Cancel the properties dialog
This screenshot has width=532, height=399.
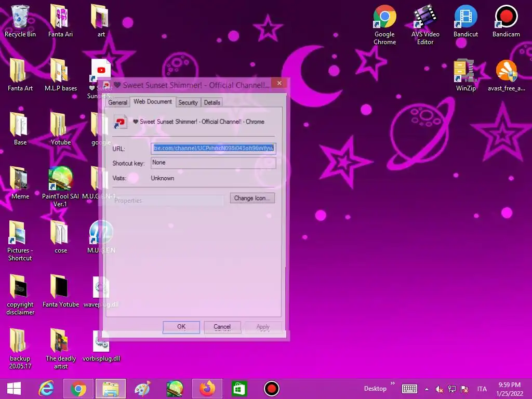coord(222,327)
